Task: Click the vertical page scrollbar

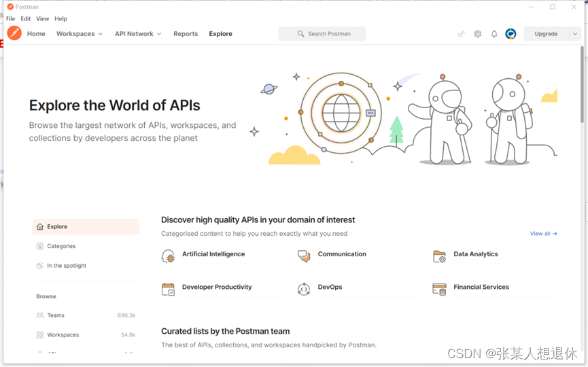Action: [x=582, y=84]
